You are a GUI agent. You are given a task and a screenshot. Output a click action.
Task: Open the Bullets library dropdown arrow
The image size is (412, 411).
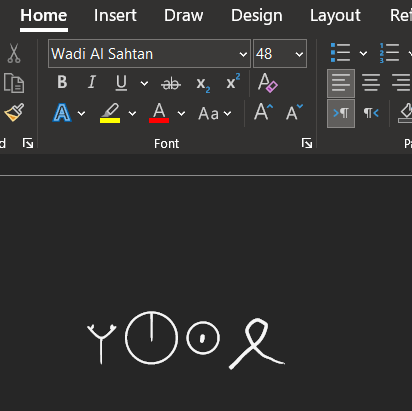(363, 53)
